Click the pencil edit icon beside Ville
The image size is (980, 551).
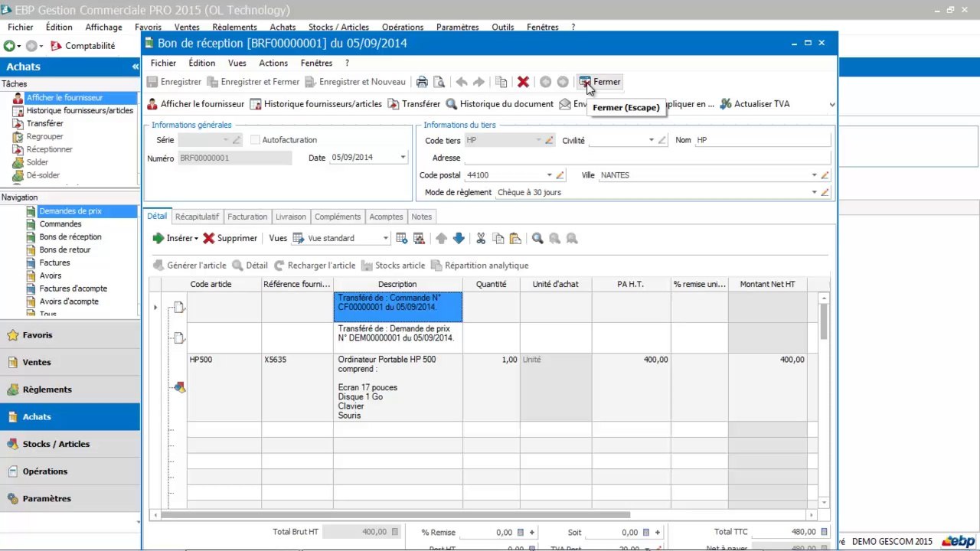[825, 175]
